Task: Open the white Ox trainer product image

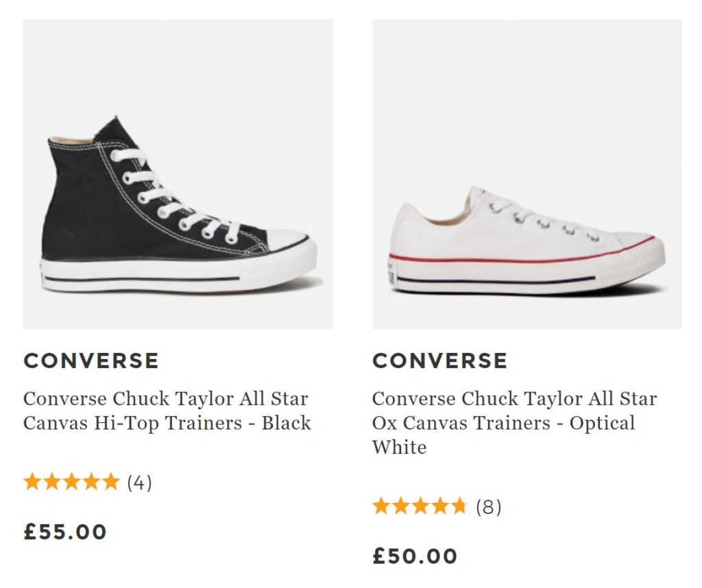Action: (526, 174)
